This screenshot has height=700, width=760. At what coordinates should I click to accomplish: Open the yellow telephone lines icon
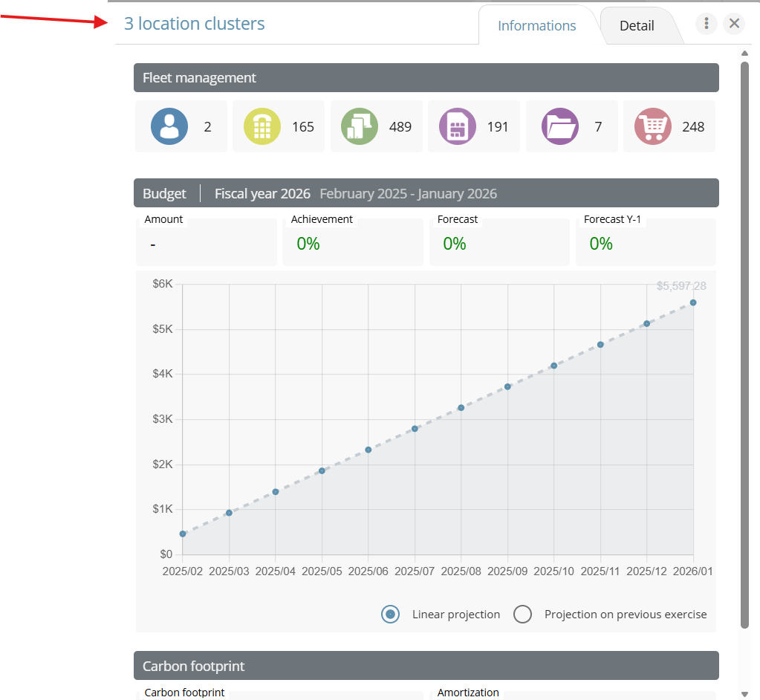262,126
